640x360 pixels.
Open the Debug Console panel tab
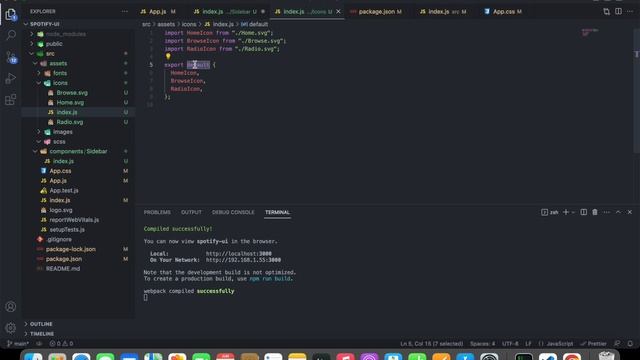[x=233, y=212]
